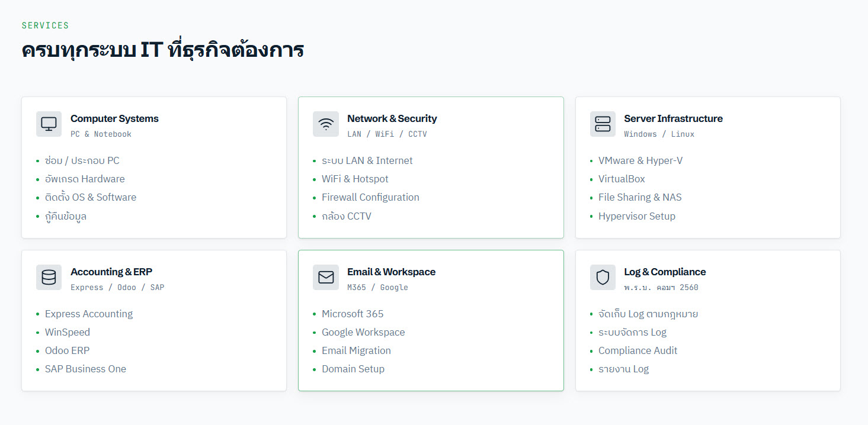Click the Odoo ERP item
Viewport: 868px width, 425px height.
coord(68,350)
